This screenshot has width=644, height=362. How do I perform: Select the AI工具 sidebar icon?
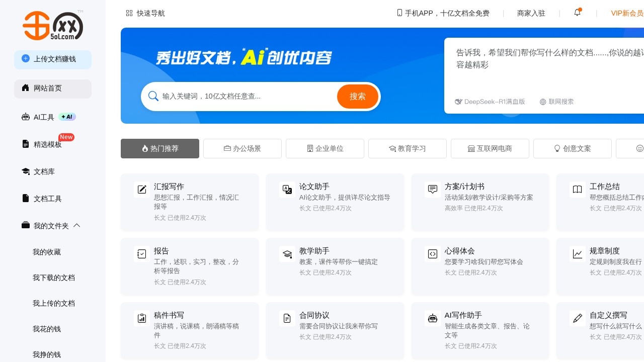(x=25, y=117)
